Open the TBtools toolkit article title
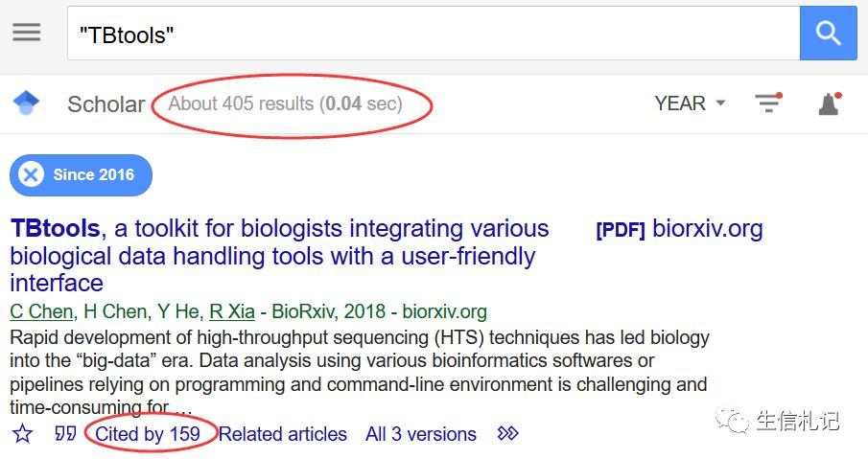This screenshot has width=868, height=459. click(279, 256)
